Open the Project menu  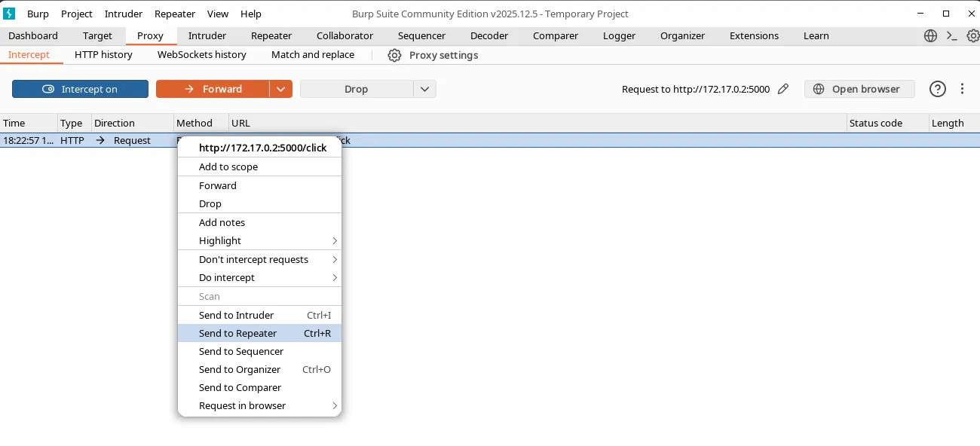point(77,14)
